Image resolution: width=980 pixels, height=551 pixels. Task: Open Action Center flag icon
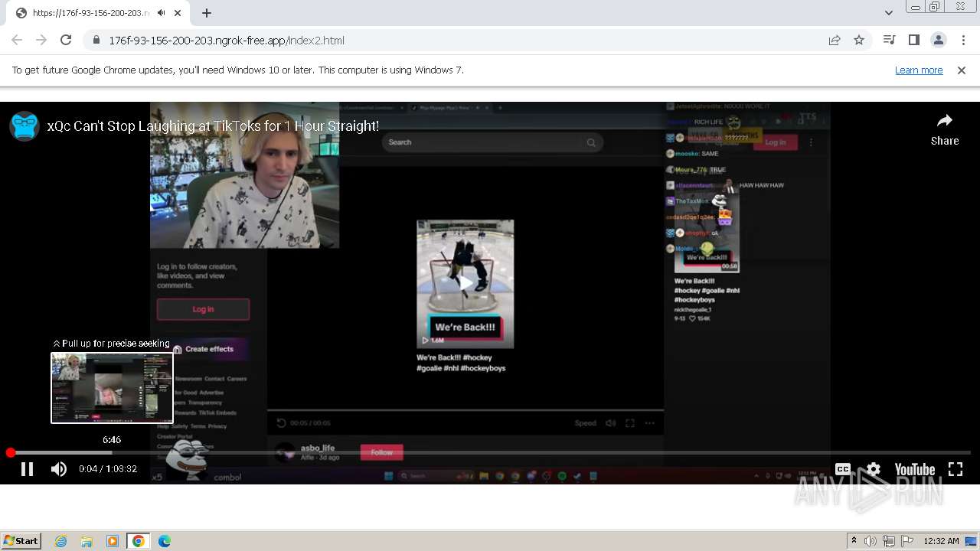[x=906, y=541]
